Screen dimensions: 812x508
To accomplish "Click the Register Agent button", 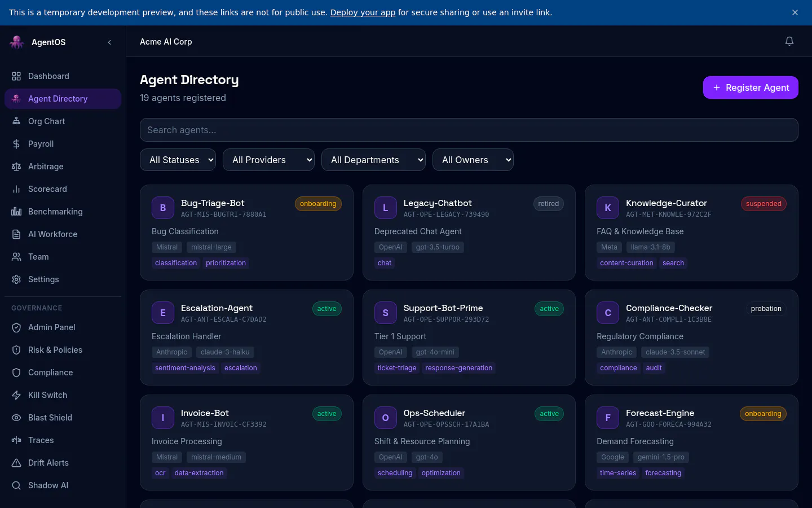I will (x=751, y=87).
